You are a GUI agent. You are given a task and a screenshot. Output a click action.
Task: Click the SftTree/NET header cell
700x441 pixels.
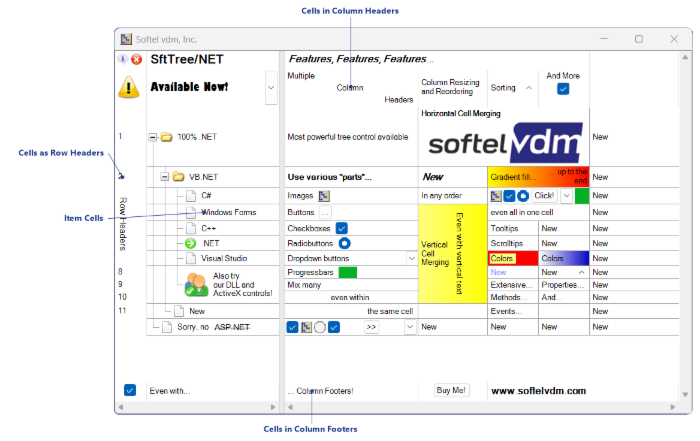212,59
